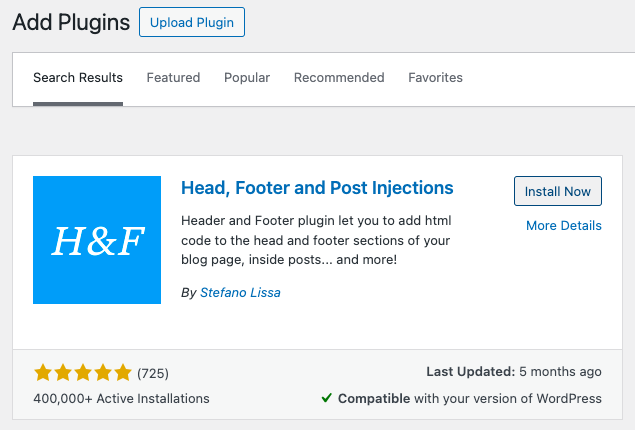Click the green compatibility checkmark icon

click(x=327, y=398)
